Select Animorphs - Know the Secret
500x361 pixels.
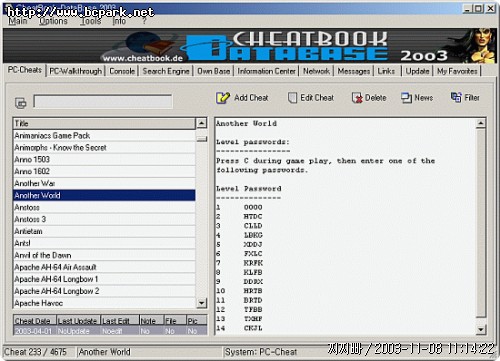104,148
